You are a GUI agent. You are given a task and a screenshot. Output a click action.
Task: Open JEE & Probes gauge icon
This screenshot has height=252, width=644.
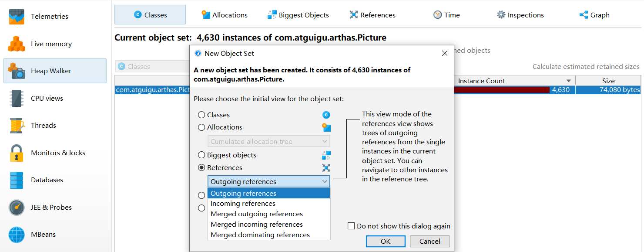(17, 208)
